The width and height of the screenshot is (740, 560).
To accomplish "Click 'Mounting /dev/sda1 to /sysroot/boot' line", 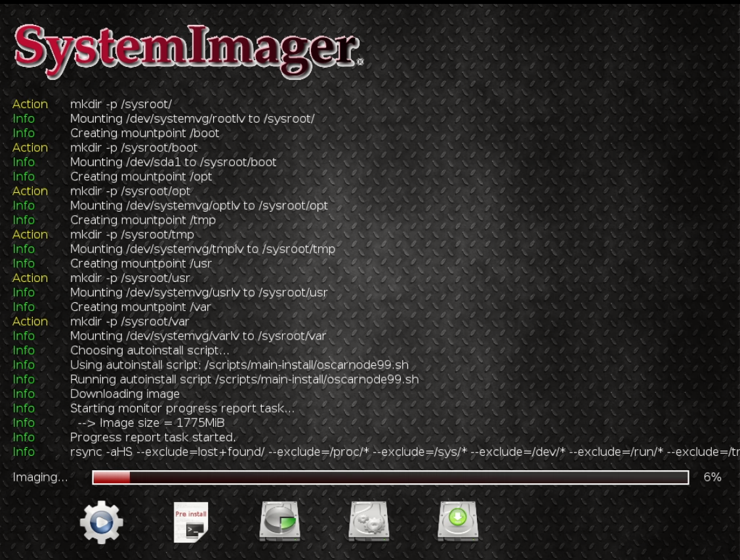I will (173, 162).
